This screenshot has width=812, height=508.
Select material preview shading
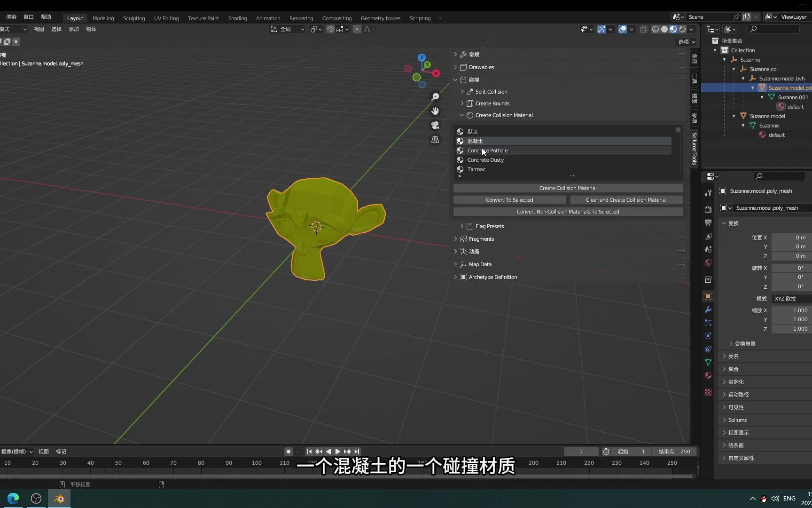[x=673, y=29]
